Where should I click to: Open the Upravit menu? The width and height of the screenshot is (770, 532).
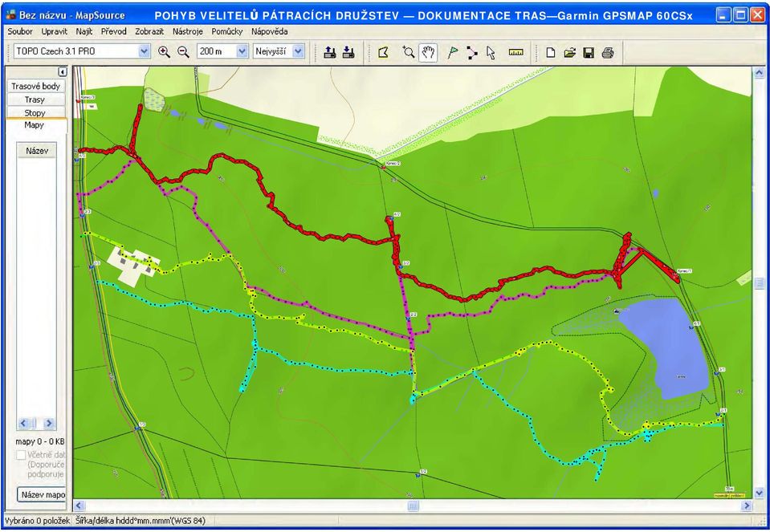55,31
